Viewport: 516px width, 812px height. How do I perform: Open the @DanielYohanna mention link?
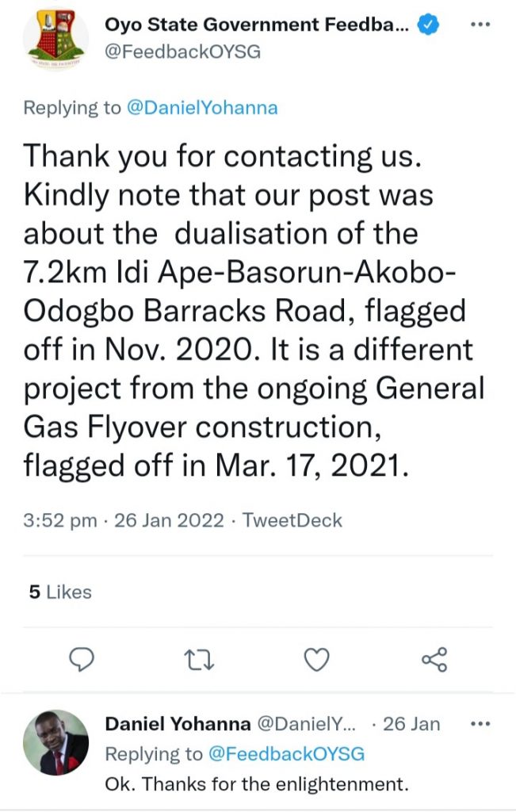[x=202, y=108]
